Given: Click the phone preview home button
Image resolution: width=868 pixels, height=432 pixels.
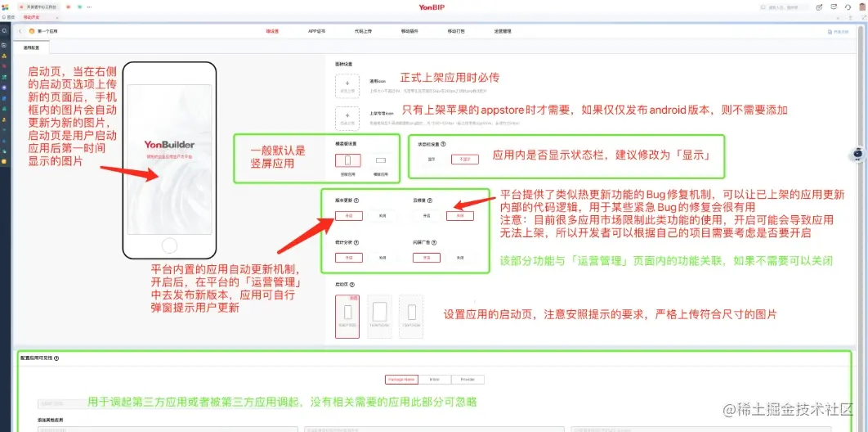Looking at the screenshot, I should click(x=169, y=245).
